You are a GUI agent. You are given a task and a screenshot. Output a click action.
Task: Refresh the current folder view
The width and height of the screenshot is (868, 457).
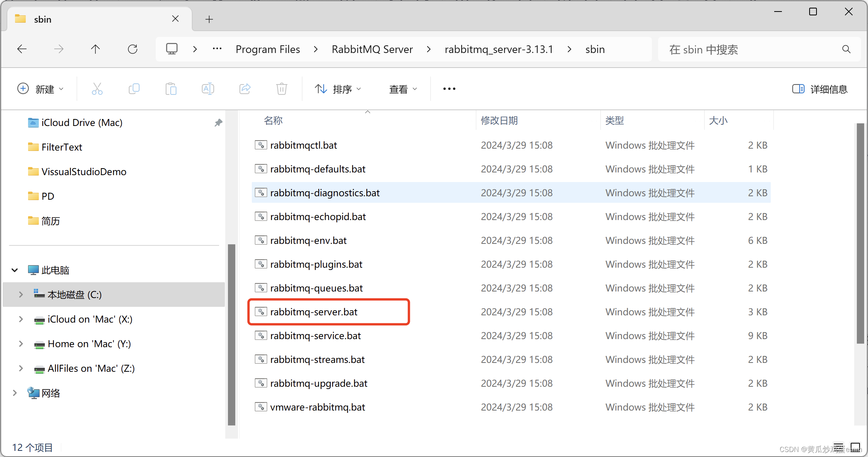pos(133,49)
